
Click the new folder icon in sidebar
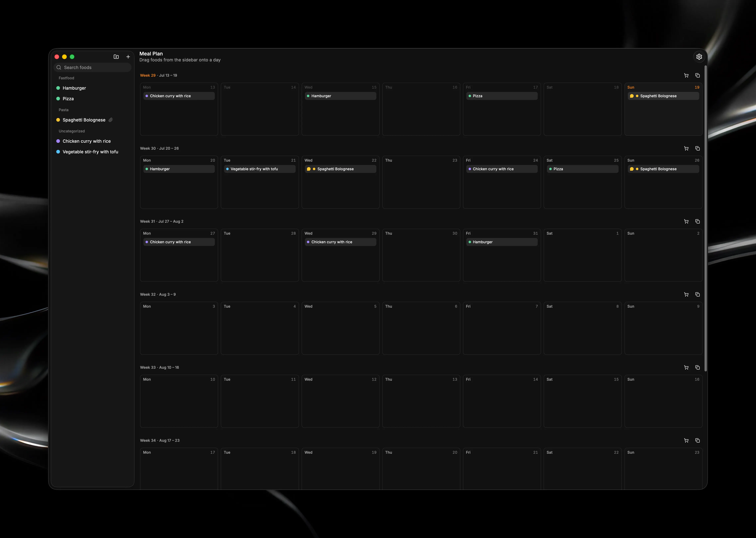pos(116,57)
